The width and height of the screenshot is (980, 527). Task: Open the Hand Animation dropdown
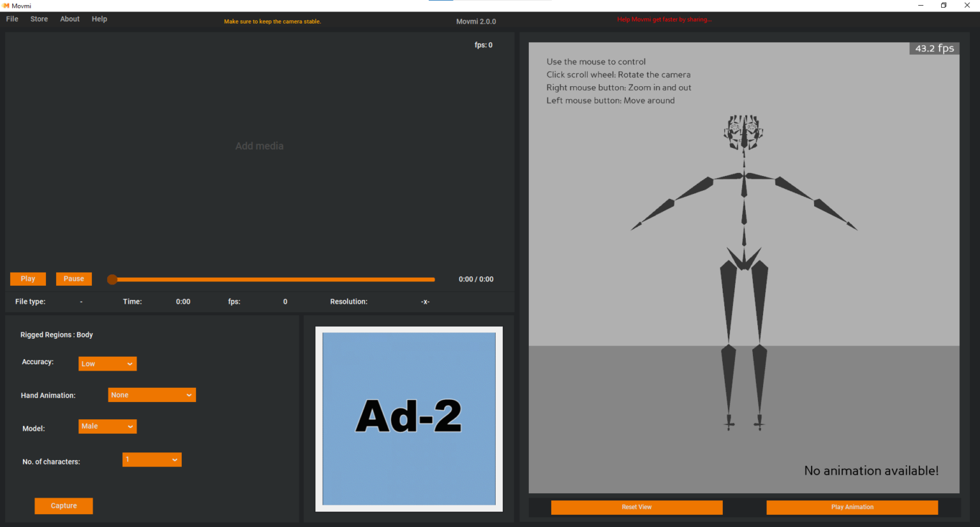point(151,394)
